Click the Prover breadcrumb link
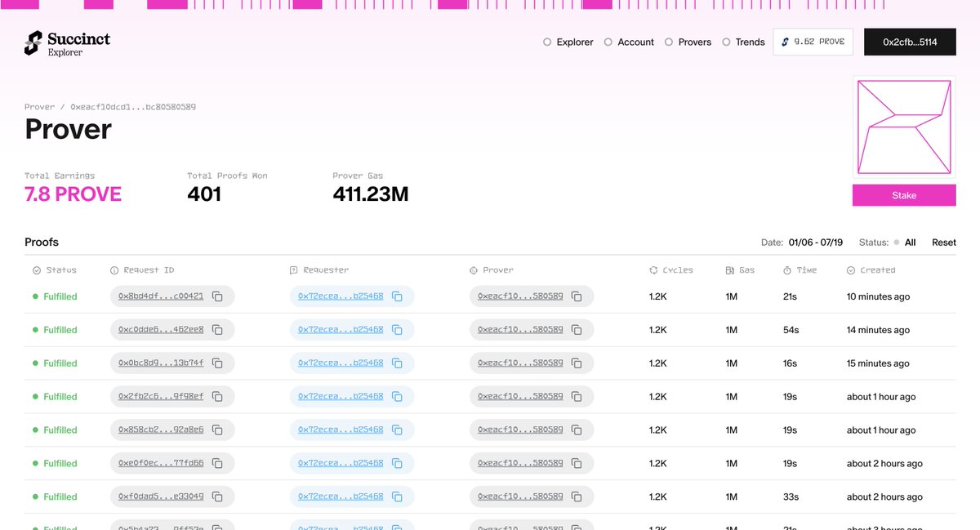This screenshot has width=980, height=530. 39,107
